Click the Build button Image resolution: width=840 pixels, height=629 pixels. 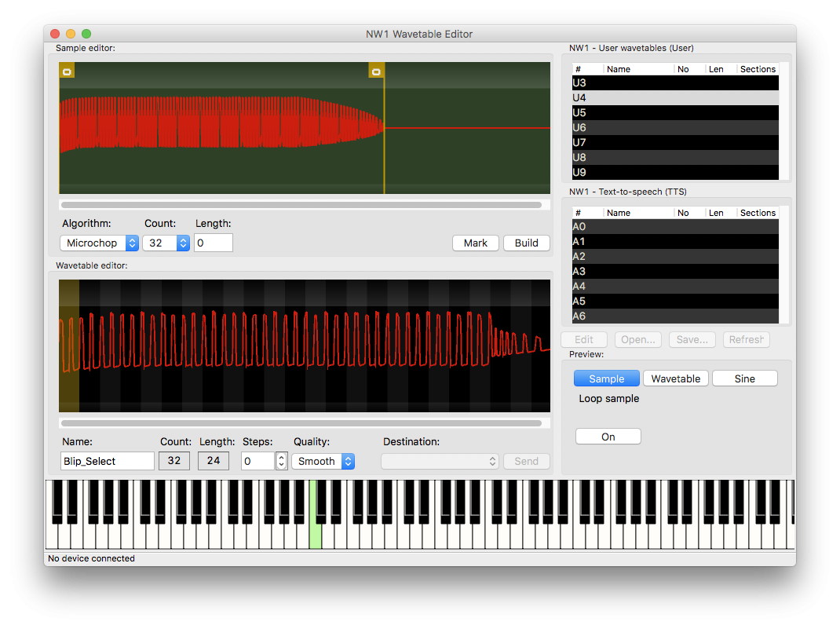click(x=527, y=243)
